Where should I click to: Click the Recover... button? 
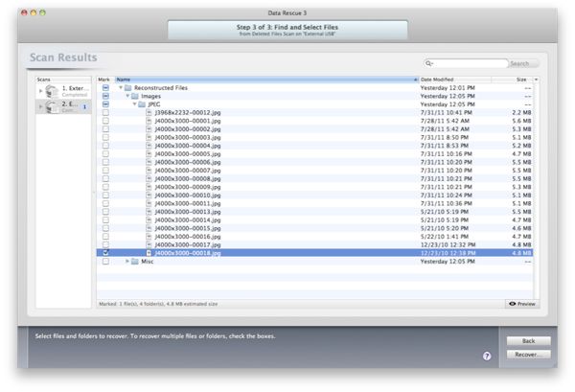(528, 355)
